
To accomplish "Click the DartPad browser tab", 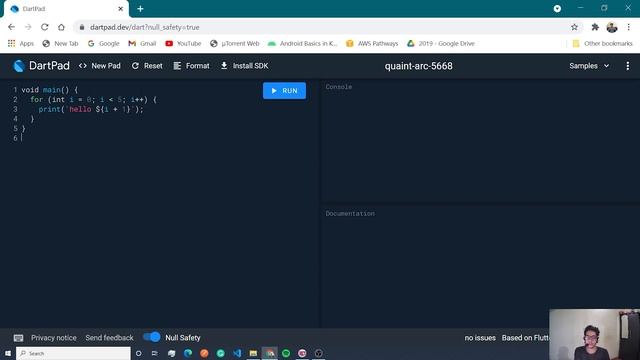I will point(65,9).
